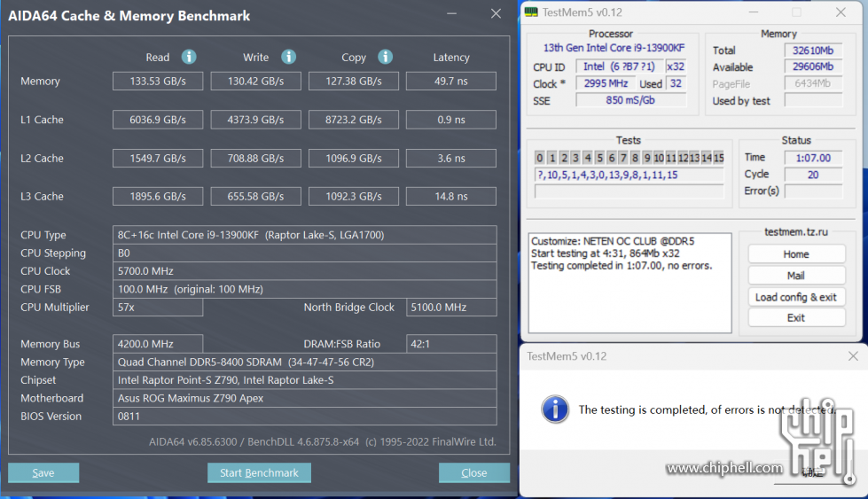This screenshot has width=868, height=499.
Task: Click the Mail button in TestMem5
Action: click(796, 276)
